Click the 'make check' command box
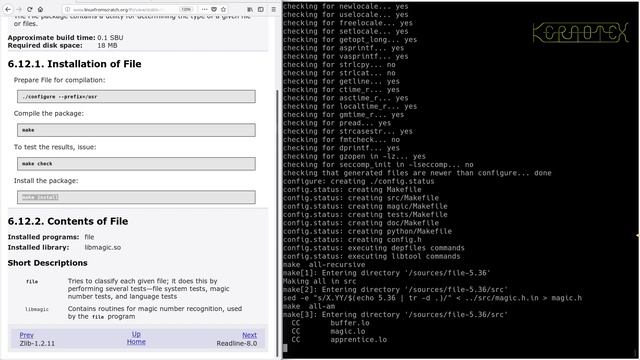 coord(136,164)
